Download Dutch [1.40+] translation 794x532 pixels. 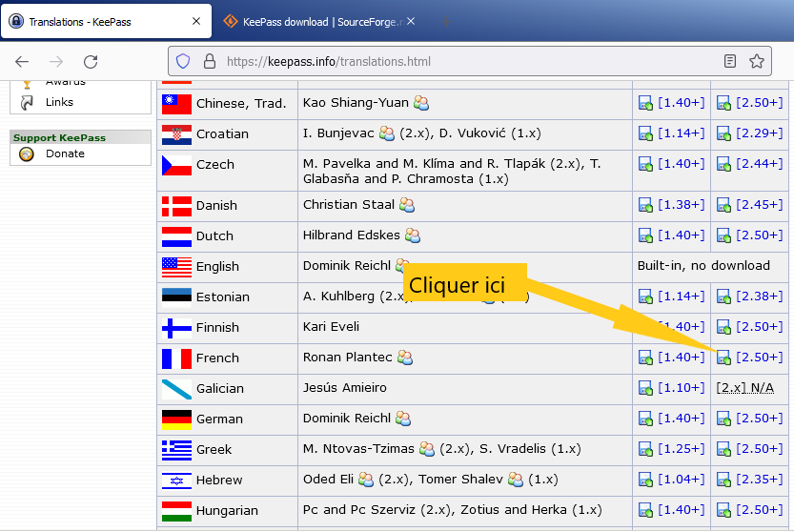point(682,235)
